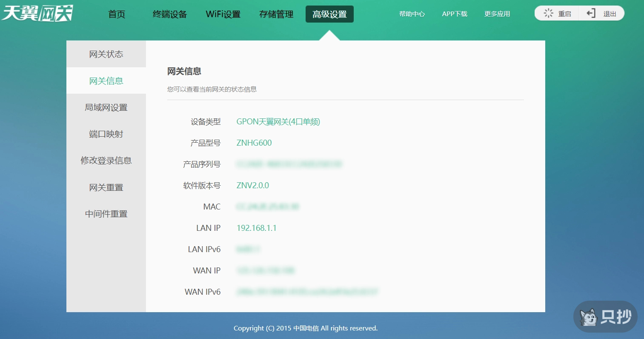Open the 首页 home tab
This screenshot has width=644, height=339.
click(117, 14)
